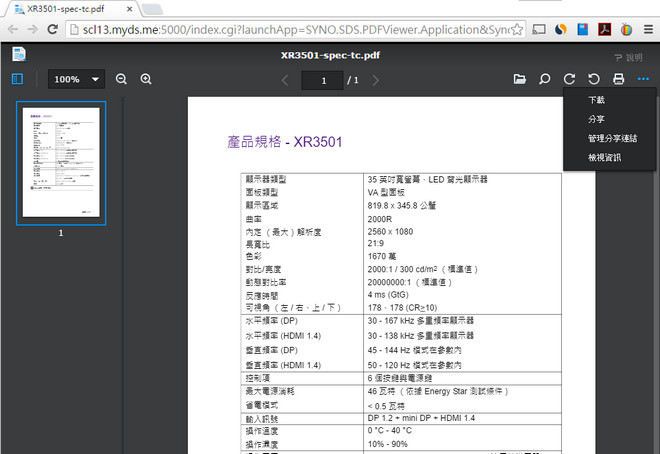The width and height of the screenshot is (660, 454).
Task: Open the search tool in PDF viewer
Action: point(544,79)
